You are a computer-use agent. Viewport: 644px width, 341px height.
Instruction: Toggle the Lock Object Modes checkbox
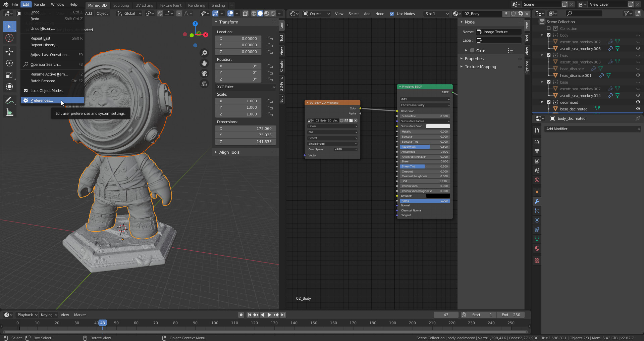pyautogui.click(x=26, y=91)
